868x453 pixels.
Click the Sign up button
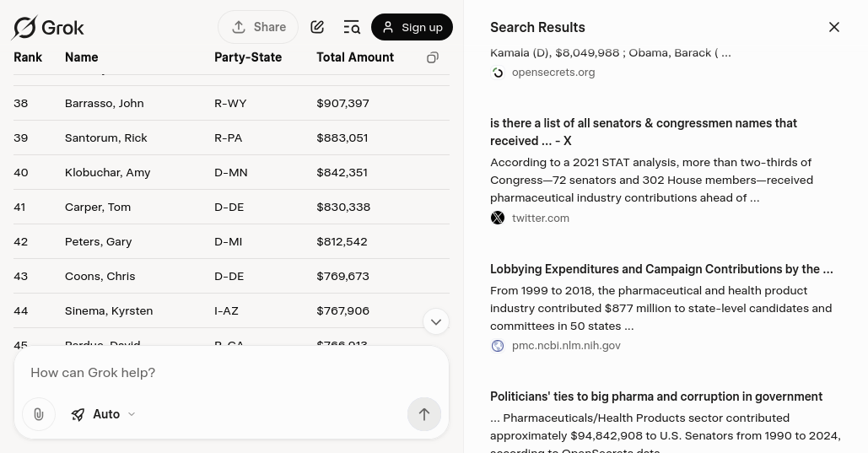click(x=412, y=27)
